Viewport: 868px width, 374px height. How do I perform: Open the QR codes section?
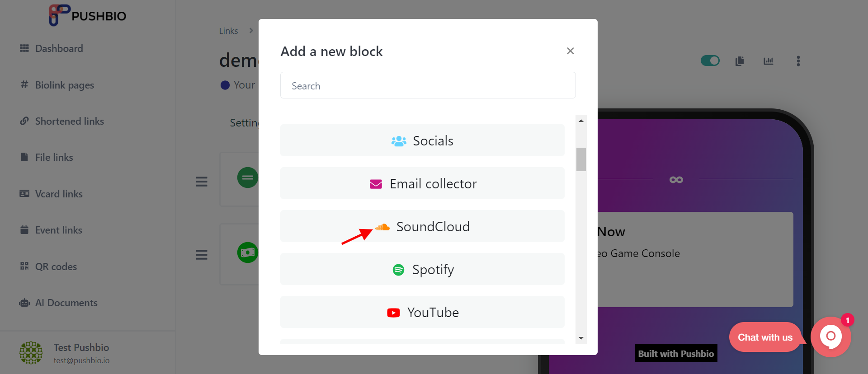pyautogui.click(x=48, y=266)
